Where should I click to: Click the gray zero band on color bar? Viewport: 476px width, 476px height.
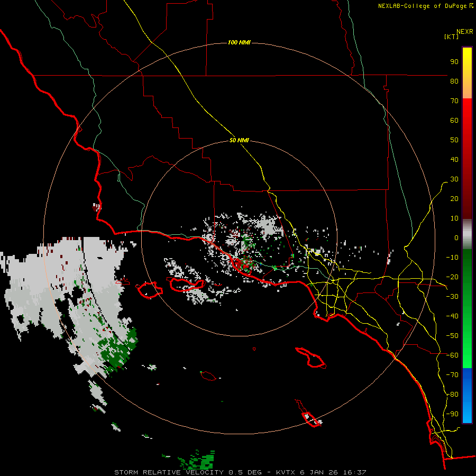(x=467, y=234)
